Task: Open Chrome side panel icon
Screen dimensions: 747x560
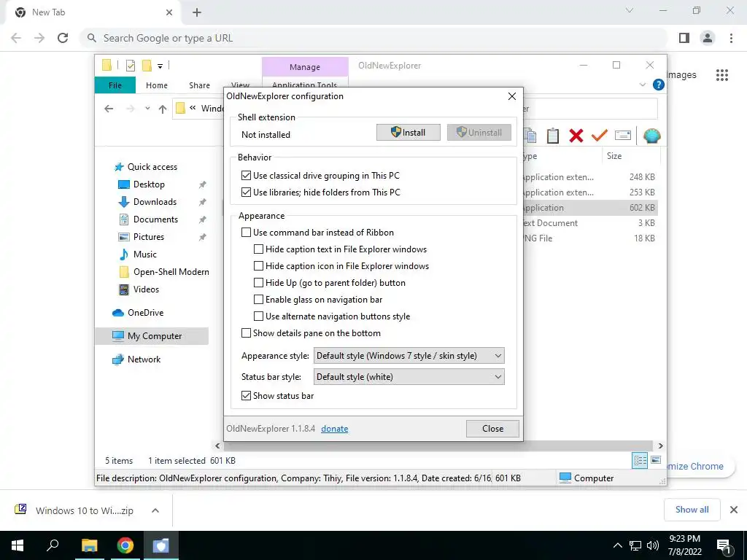Action: pos(684,38)
